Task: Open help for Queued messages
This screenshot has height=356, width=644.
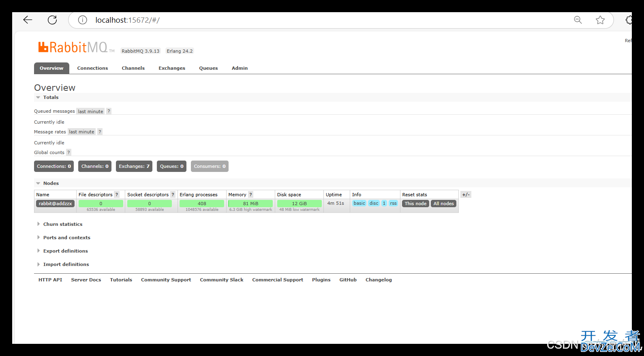Action: [x=109, y=112]
